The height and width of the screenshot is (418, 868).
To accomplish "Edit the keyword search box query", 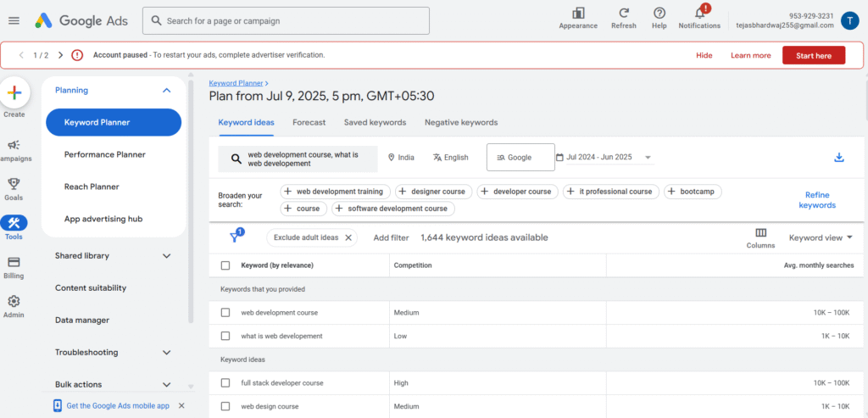I will click(298, 159).
